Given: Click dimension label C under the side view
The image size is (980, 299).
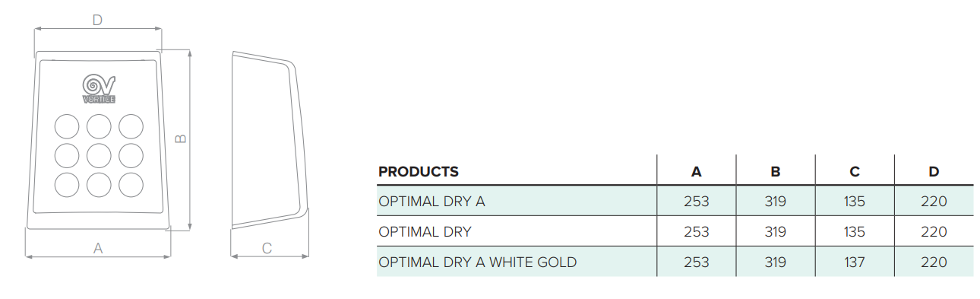Looking at the screenshot, I should pos(267,247).
